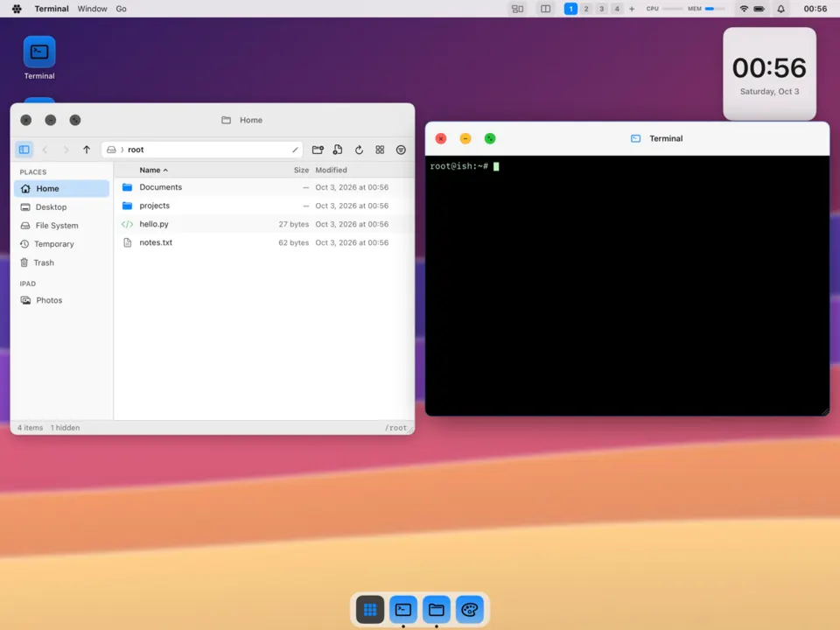Open the Go menu

(x=121, y=9)
